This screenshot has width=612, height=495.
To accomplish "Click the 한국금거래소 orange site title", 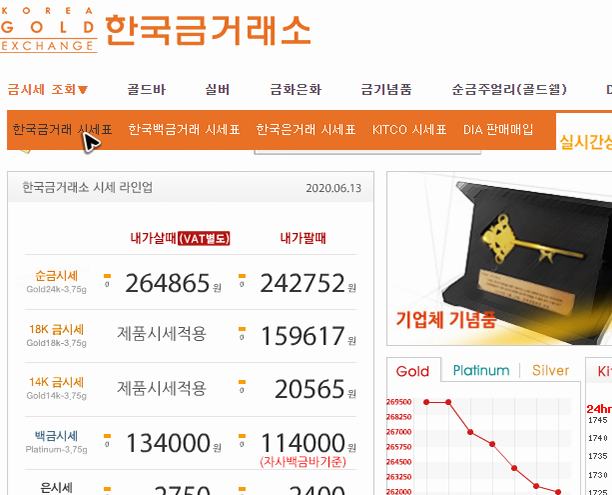I will [208, 30].
